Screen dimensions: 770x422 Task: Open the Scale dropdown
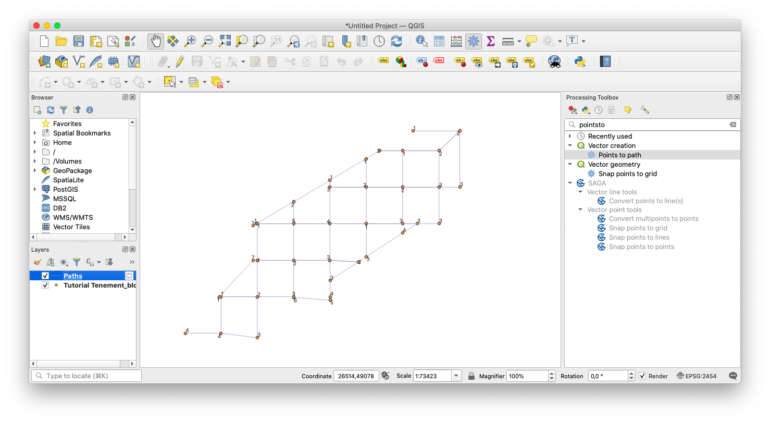456,376
